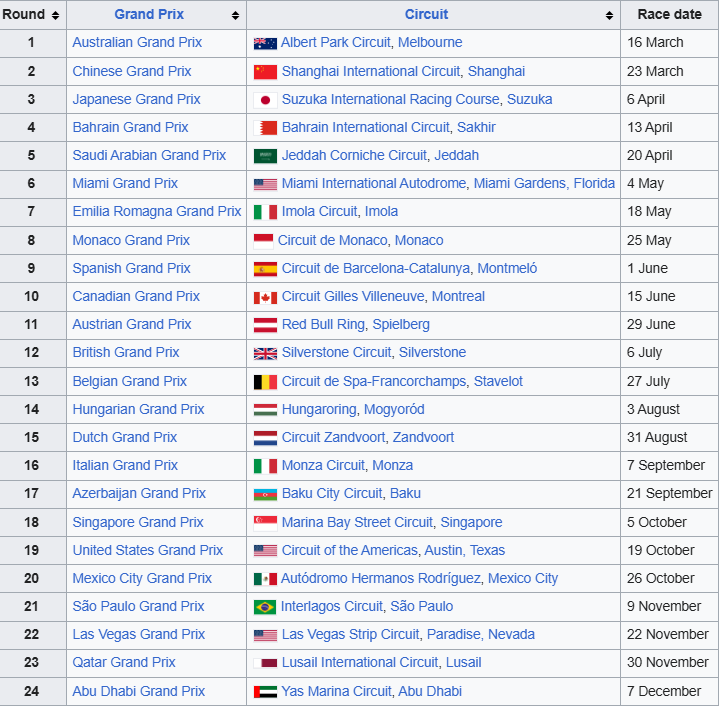Open the Monaco Grand Prix link

(131, 241)
